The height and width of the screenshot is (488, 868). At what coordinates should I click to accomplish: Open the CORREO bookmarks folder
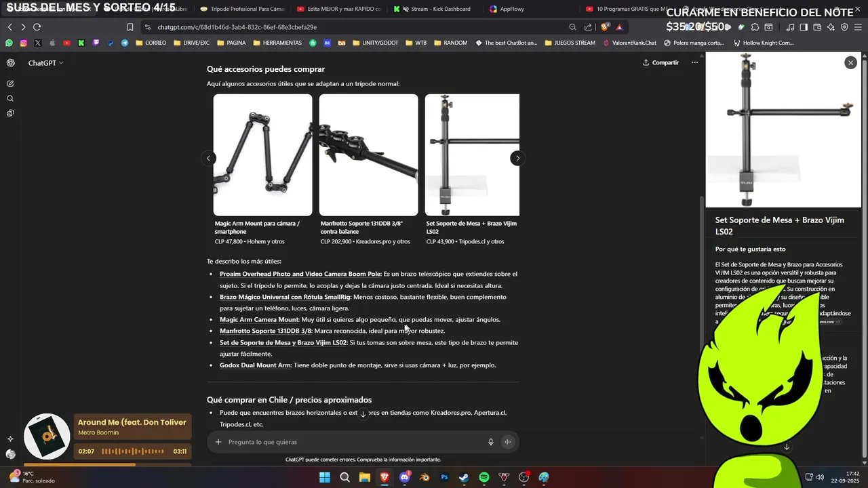[x=151, y=43]
